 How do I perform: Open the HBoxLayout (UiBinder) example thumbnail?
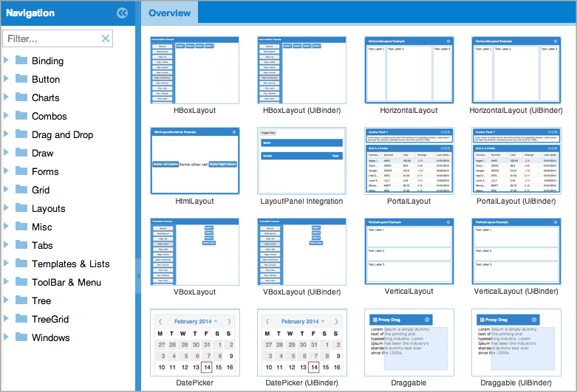[301, 70]
